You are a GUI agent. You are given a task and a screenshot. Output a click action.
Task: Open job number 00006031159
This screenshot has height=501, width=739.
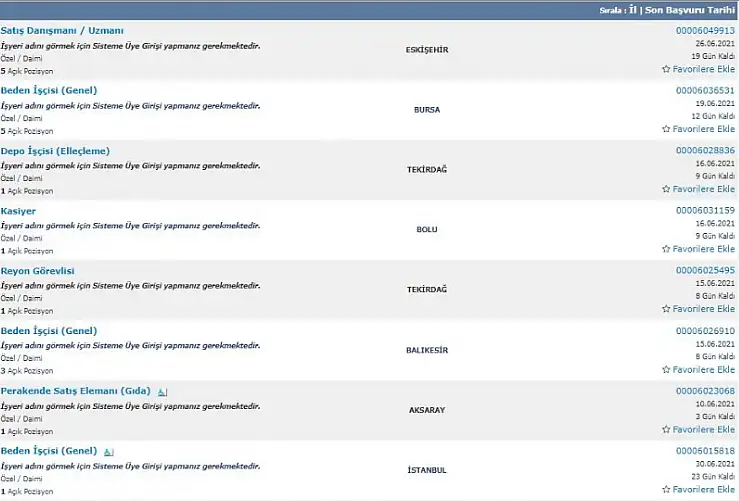(x=705, y=210)
